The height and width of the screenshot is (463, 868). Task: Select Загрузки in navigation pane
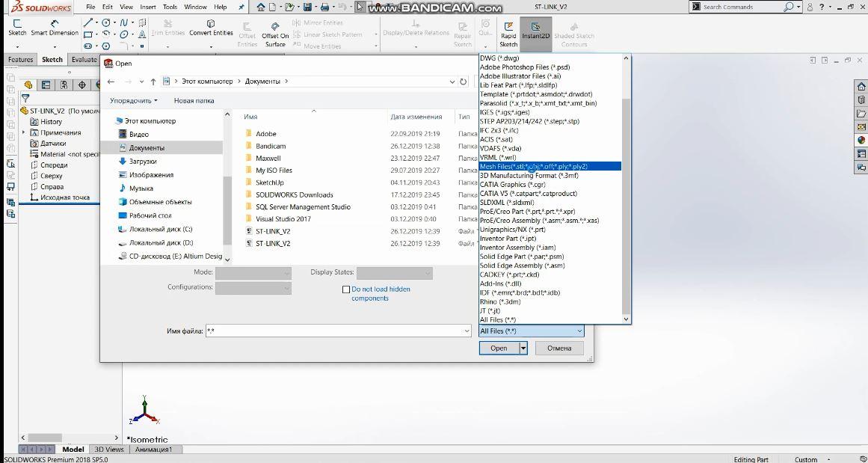pyautogui.click(x=143, y=161)
